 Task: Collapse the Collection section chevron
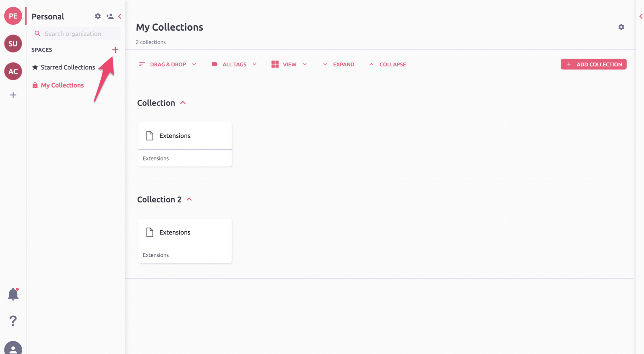(x=183, y=103)
